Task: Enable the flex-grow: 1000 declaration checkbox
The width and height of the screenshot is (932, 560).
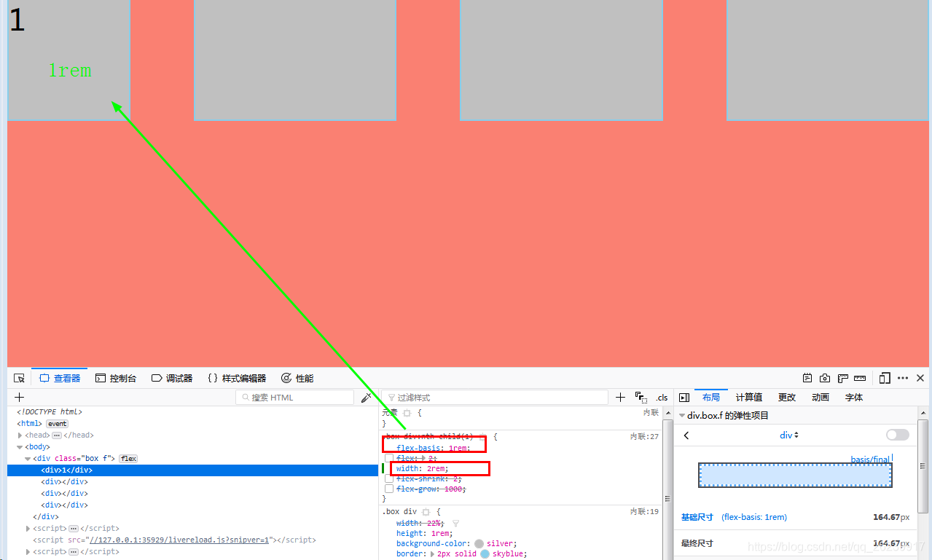Action: (x=389, y=489)
